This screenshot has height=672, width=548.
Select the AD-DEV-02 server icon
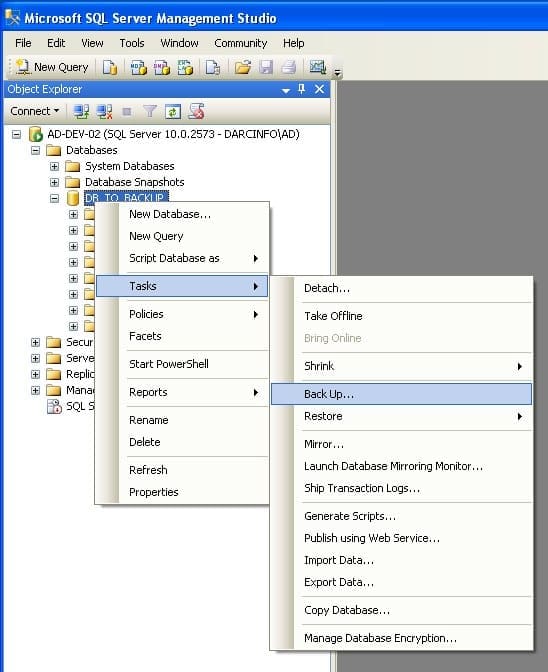point(36,134)
